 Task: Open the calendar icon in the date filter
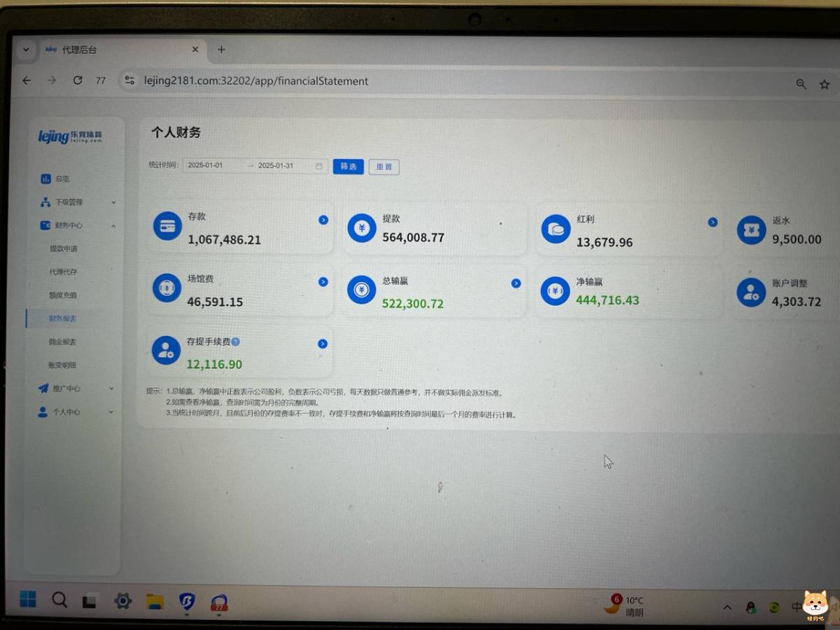pyautogui.click(x=318, y=166)
